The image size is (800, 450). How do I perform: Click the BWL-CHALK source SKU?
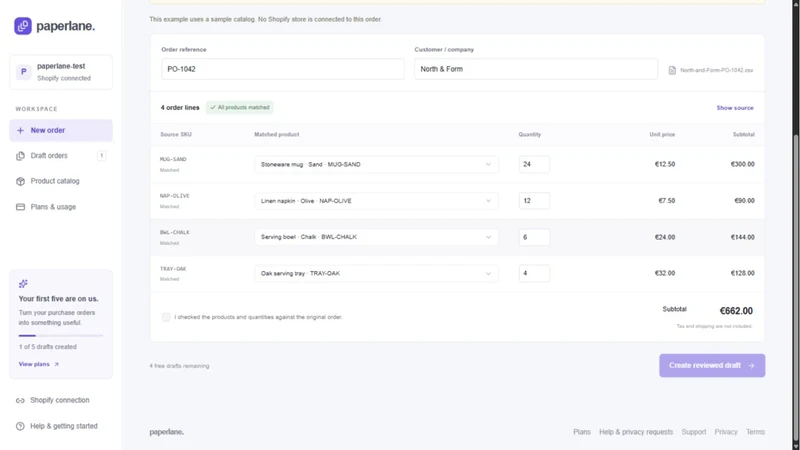pyautogui.click(x=174, y=232)
